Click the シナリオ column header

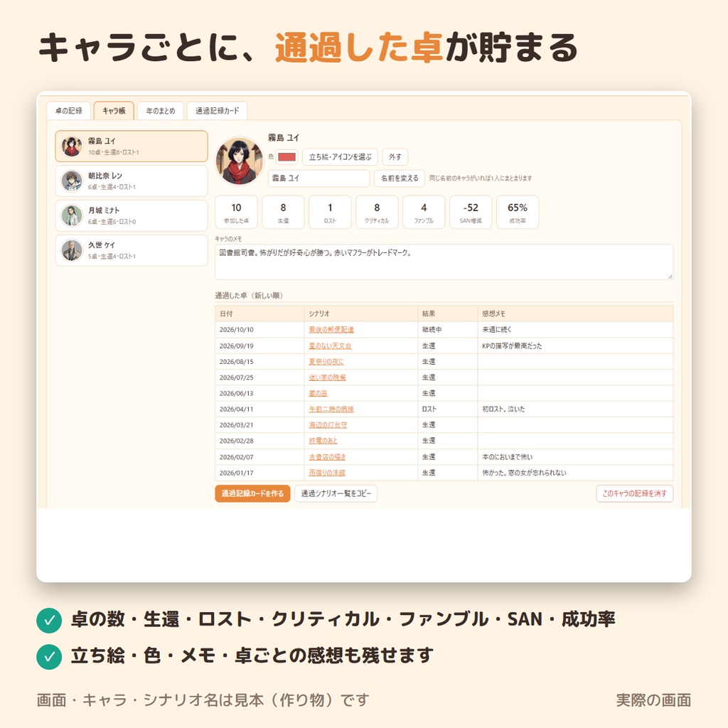361,314
